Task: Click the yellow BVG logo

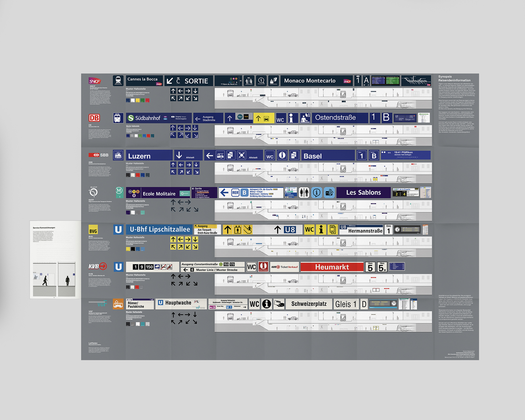Action: coord(93,230)
